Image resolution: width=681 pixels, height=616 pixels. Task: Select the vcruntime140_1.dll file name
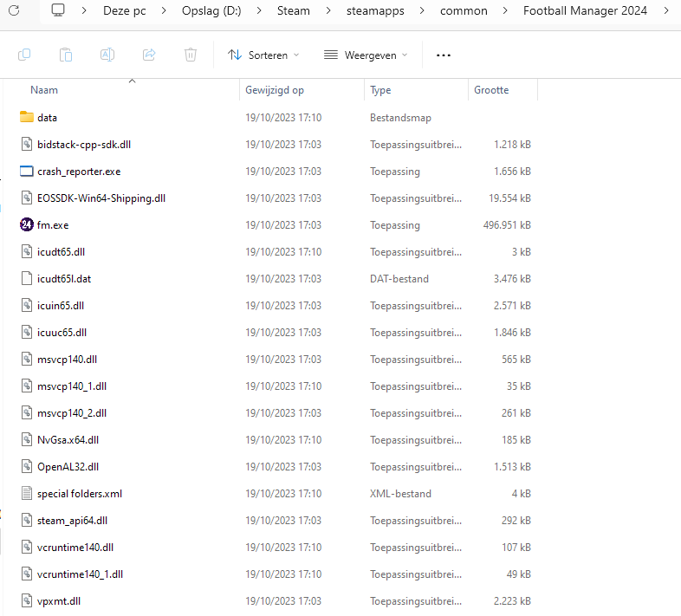pyautogui.click(x=80, y=574)
